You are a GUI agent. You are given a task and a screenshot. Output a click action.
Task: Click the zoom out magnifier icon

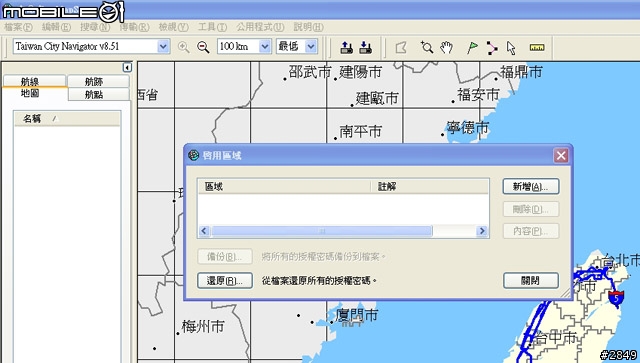(x=203, y=47)
